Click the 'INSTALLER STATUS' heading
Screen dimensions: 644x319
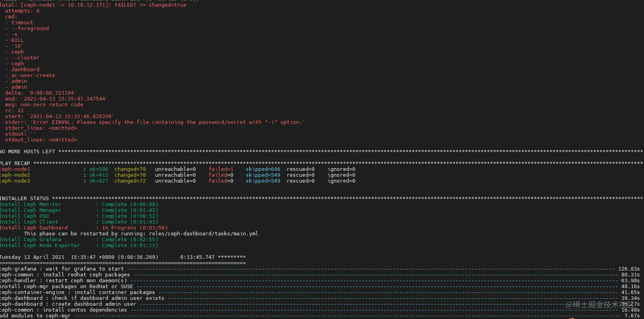click(x=24, y=198)
